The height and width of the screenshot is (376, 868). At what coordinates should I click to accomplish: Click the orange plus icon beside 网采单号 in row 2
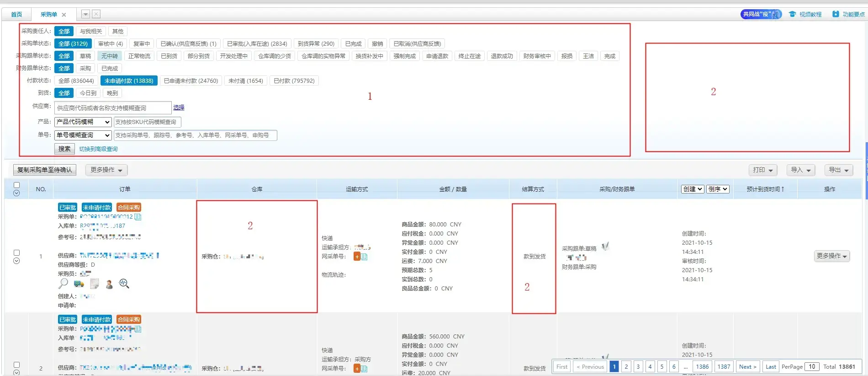[x=357, y=369]
